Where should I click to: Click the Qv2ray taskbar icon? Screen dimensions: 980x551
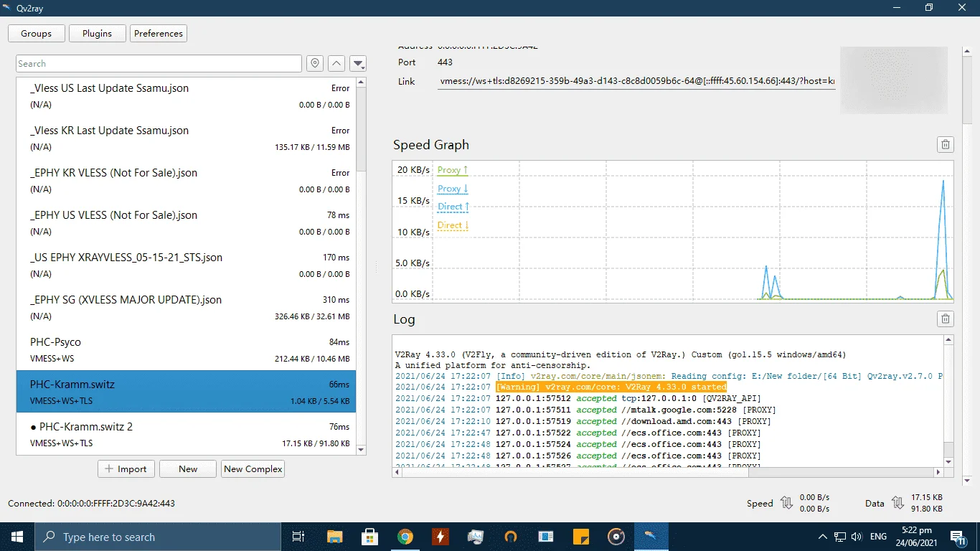click(x=651, y=537)
